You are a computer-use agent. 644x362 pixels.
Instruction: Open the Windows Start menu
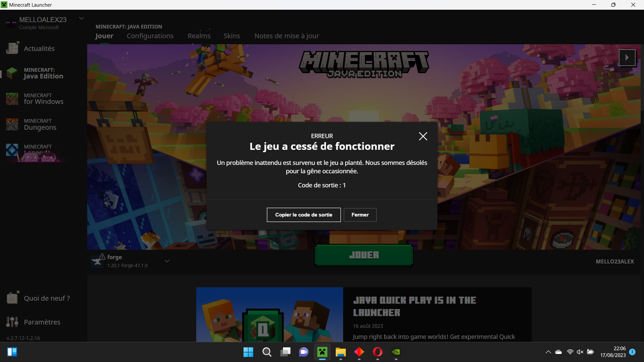click(248, 352)
